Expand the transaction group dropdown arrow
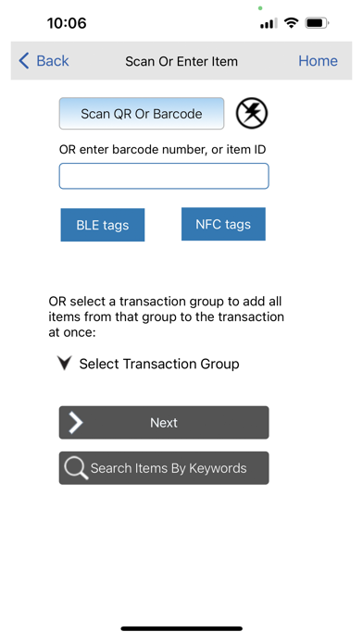The height and width of the screenshot is (644, 363). 65,363
